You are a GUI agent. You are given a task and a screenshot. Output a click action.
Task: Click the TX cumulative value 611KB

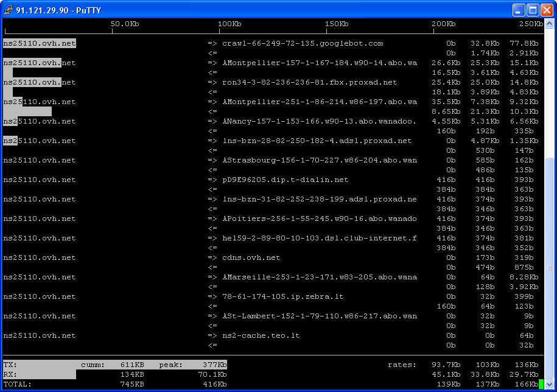point(132,365)
